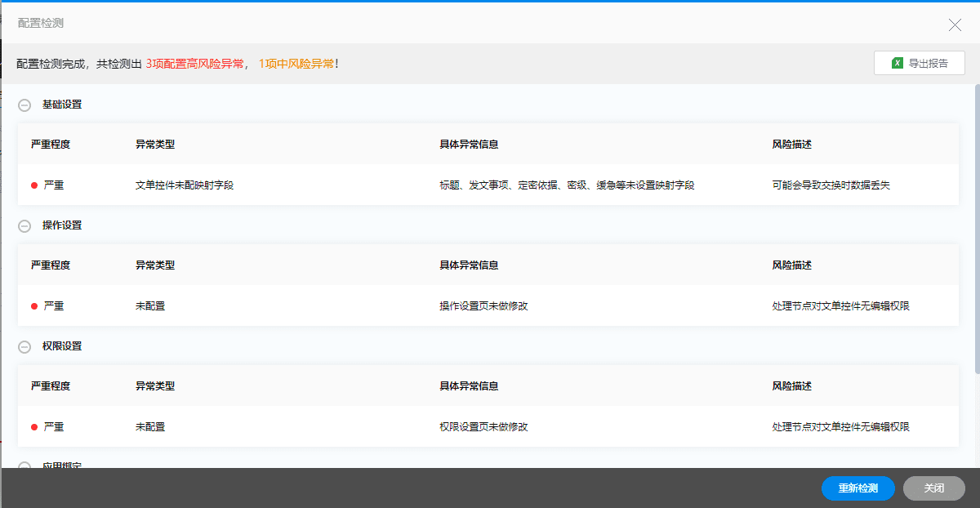Click the 基础设置 section title
Screen dimensions: 980x508
pyautogui.click(x=62, y=105)
